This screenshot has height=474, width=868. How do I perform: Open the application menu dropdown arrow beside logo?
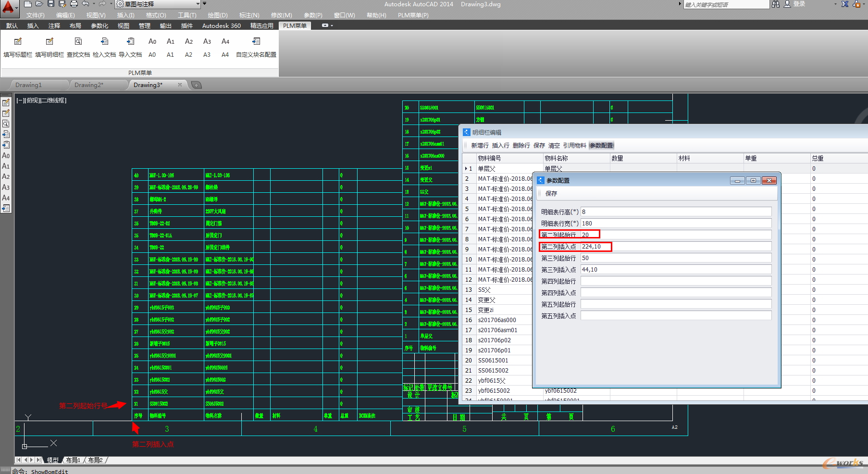[17, 8]
